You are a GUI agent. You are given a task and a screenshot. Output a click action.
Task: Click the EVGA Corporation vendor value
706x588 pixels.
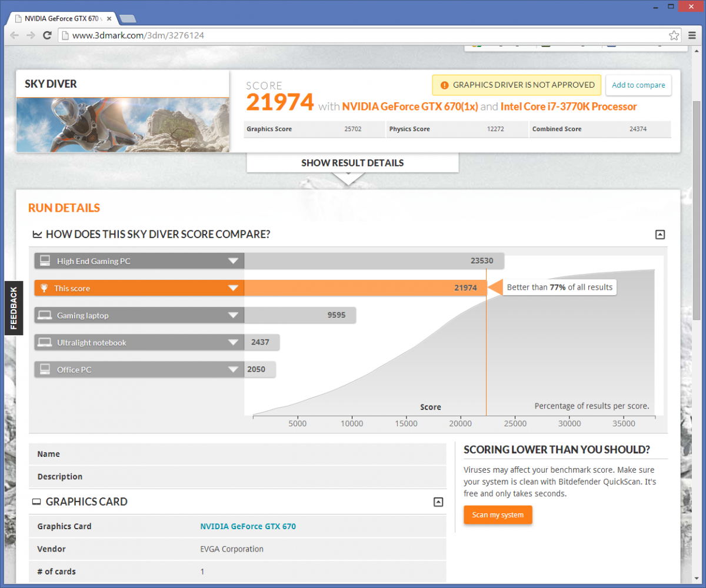[x=232, y=549]
